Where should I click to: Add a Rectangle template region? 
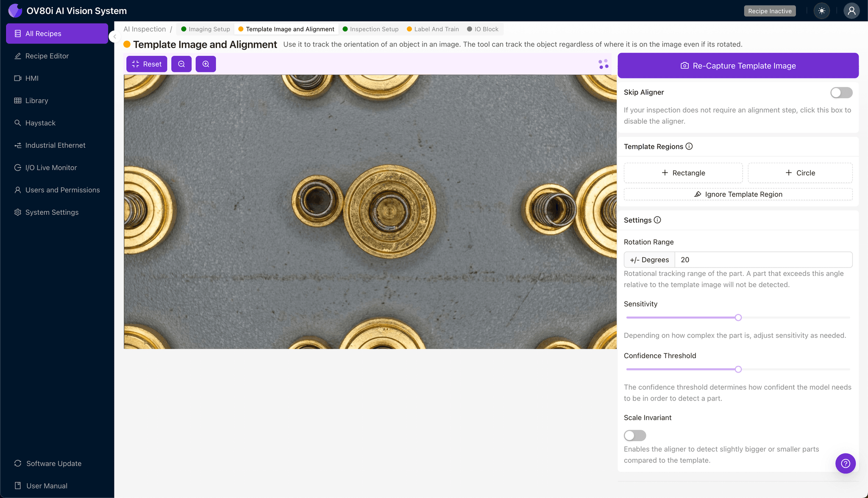(683, 173)
